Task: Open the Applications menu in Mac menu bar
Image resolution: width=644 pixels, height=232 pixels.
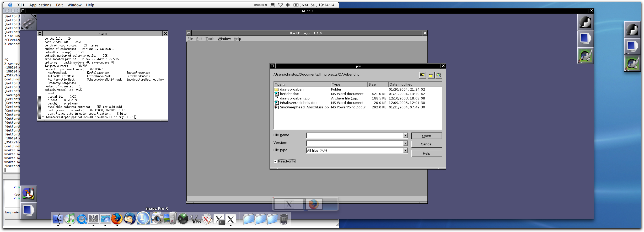Action: tap(40, 5)
